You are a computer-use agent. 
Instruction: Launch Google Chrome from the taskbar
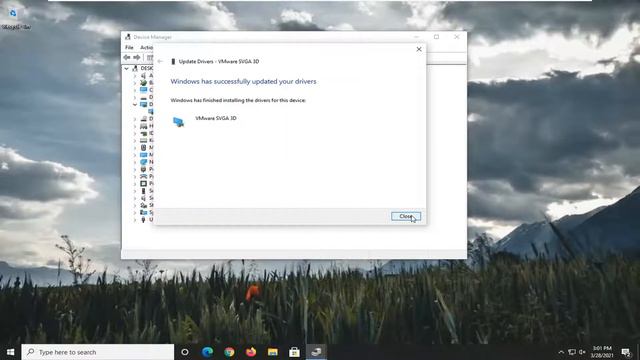click(229, 352)
